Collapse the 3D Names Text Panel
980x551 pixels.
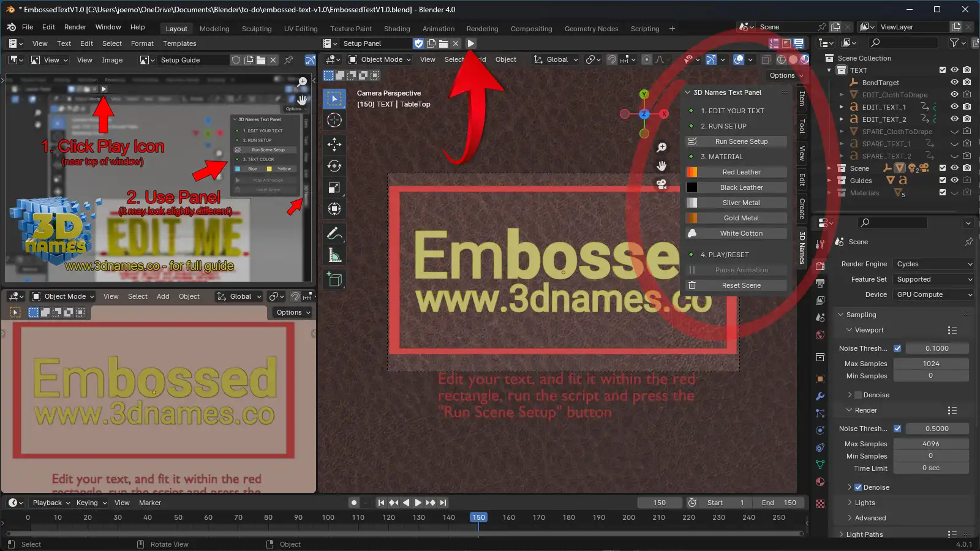(726, 92)
